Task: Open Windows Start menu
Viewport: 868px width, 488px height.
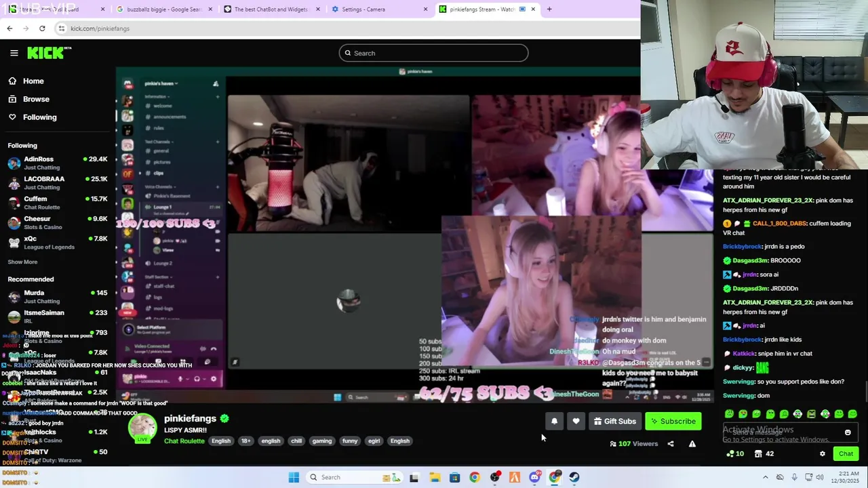Action: coord(294,477)
